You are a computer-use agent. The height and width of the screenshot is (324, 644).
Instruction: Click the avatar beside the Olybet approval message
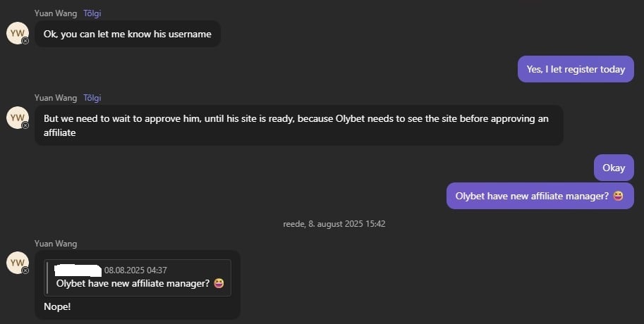(x=16, y=118)
